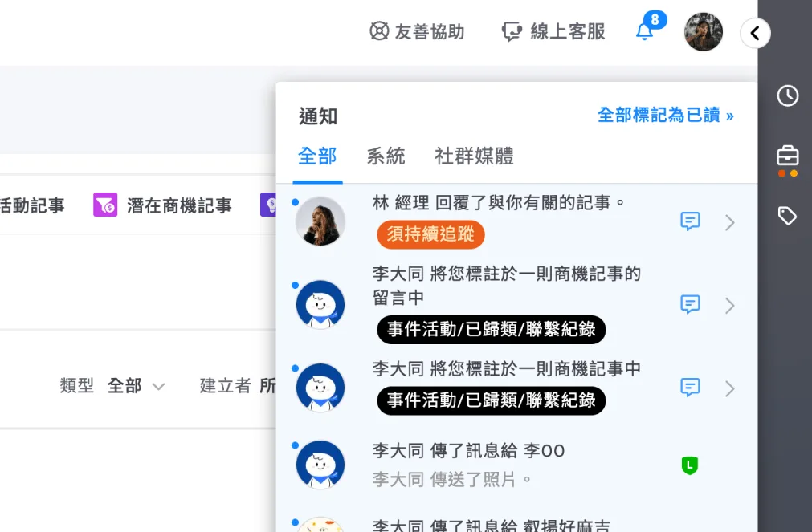Open the clock history icon in the sidebar
Screen dimensions: 812x532
[787, 95]
